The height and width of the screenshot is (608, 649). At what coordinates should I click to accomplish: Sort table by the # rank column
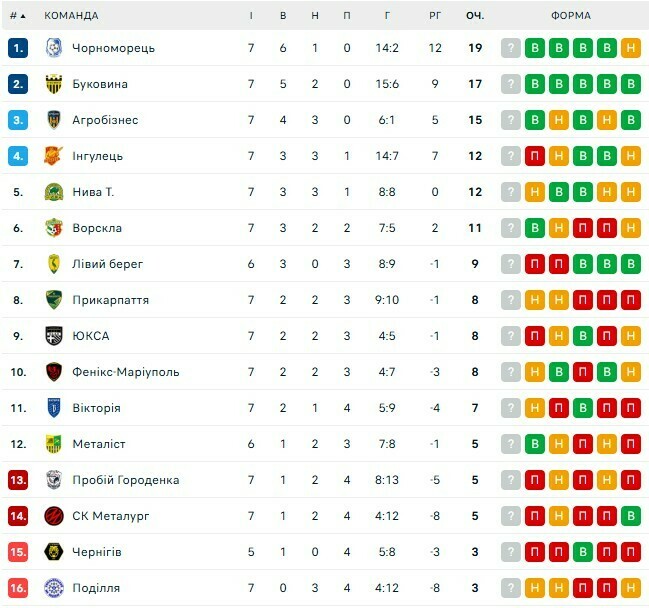click(17, 16)
